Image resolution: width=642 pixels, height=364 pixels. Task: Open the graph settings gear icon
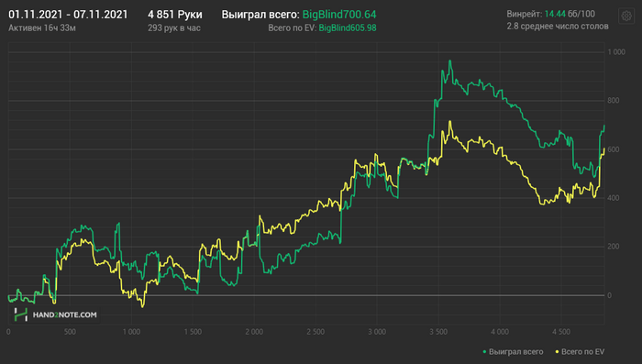pos(626,17)
